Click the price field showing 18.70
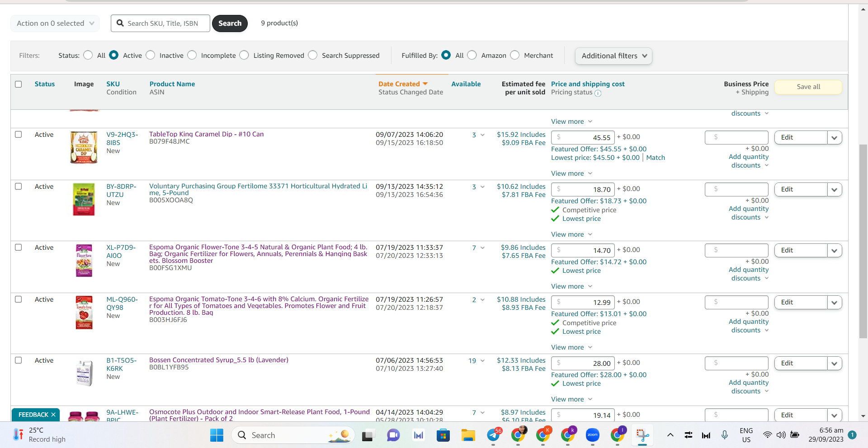Viewport: 868px width, 448px height. tap(583, 189)
